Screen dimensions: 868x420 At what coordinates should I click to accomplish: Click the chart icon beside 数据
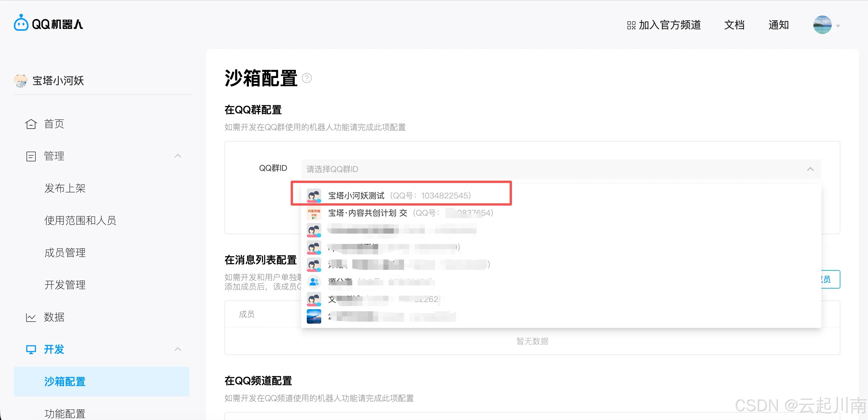pyautogui.click(x=31, y=317)
